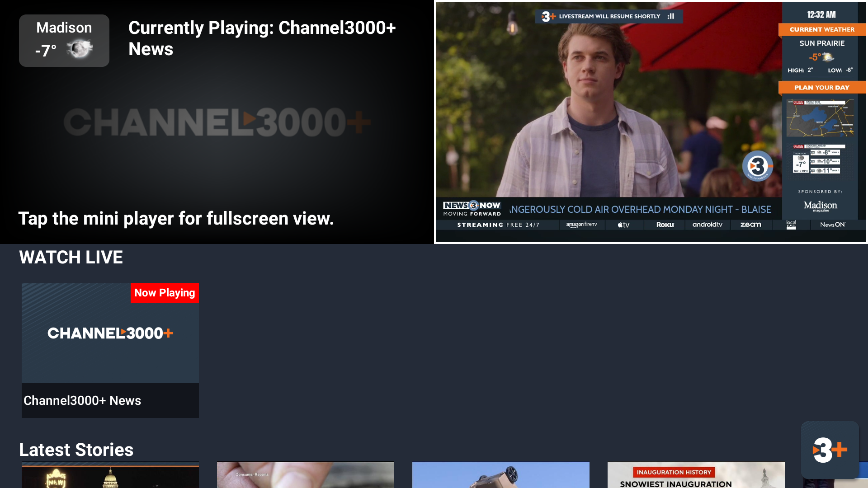Click the red Now Playing badge
Viewport: 868px width, 488px height.
(165, 293)
